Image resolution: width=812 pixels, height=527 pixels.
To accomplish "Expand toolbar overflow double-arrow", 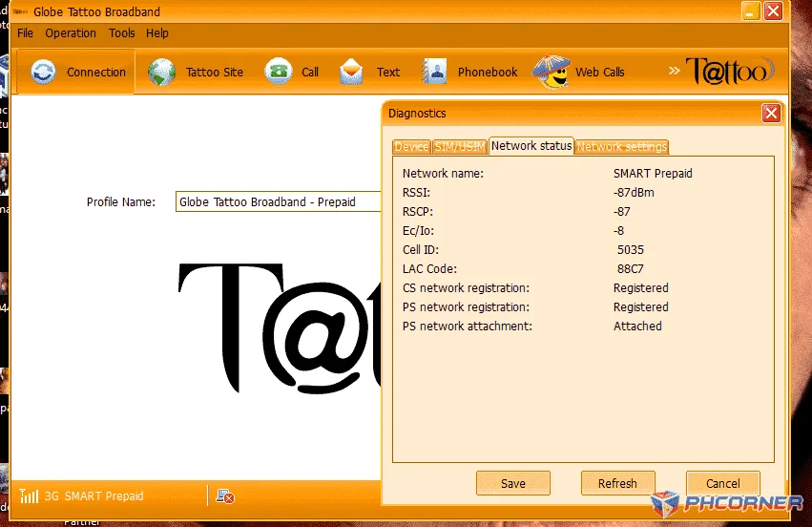I will [x=674, y=70].
